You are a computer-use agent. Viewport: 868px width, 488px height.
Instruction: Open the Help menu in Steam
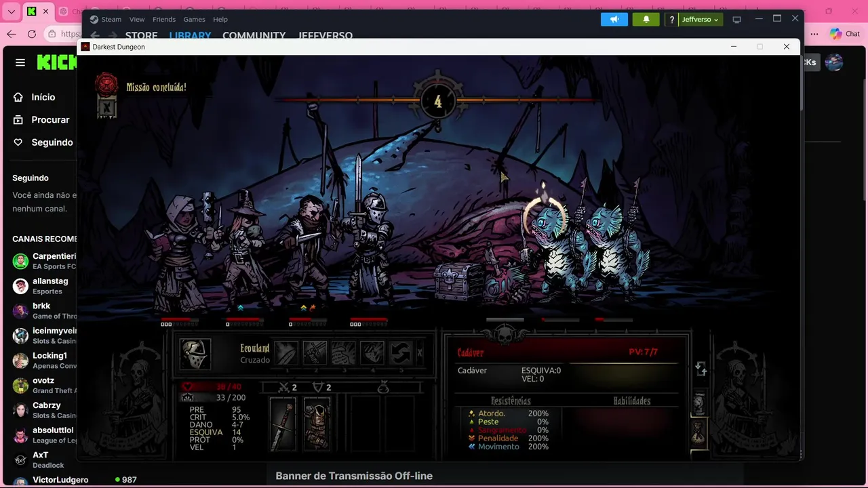click(220, 19)
